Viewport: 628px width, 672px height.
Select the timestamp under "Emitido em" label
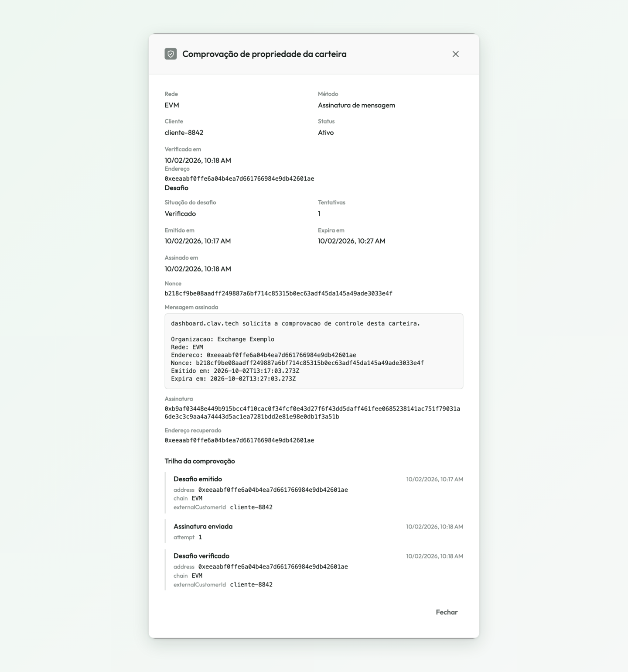pos(198,241)
